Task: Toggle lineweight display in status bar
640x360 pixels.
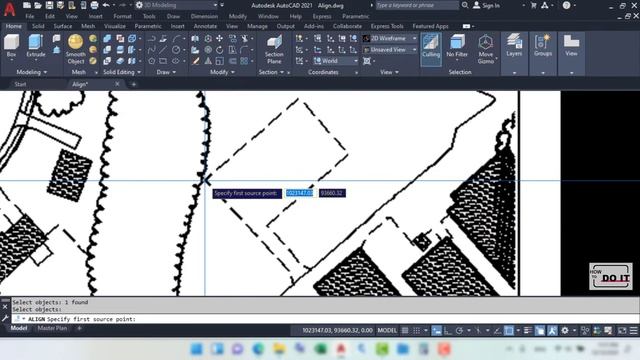Action: [528, 330]
